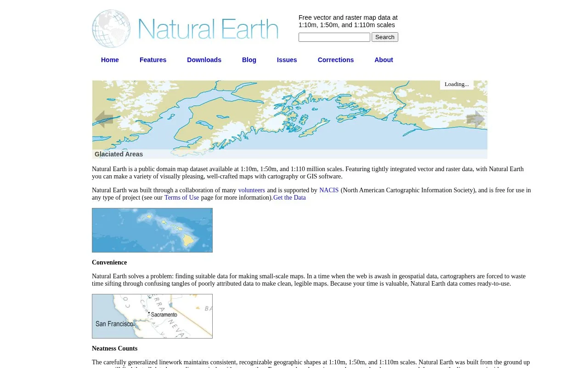This screenshot has height=368, width=588.
Task: Visit the NACIS link
Action: 329,190
